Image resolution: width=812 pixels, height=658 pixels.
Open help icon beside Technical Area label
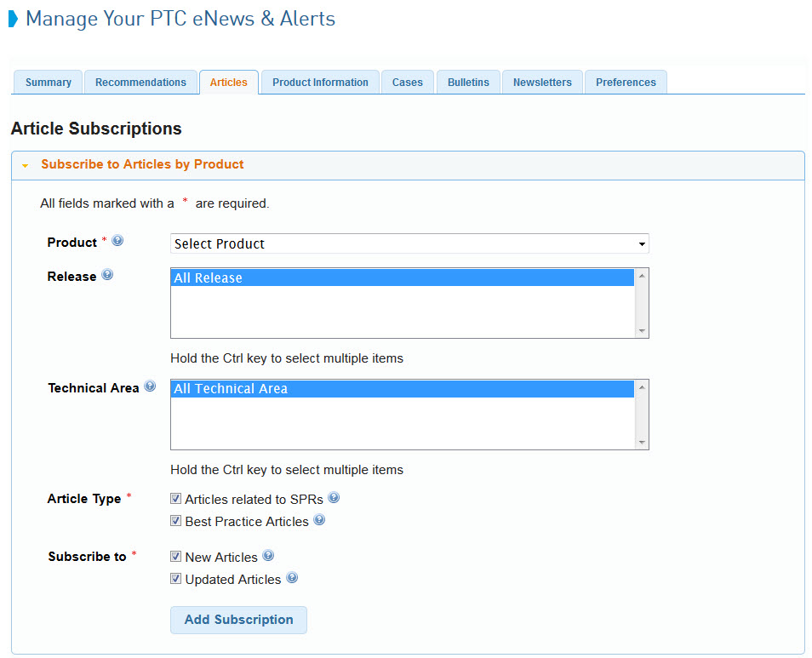pos(150,386)
